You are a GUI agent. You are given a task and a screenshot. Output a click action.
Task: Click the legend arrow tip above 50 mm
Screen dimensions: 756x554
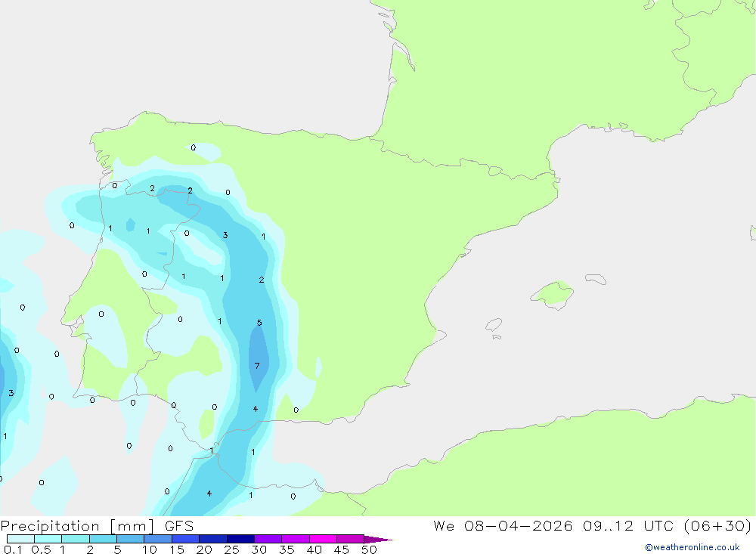[x=379, y=540]
